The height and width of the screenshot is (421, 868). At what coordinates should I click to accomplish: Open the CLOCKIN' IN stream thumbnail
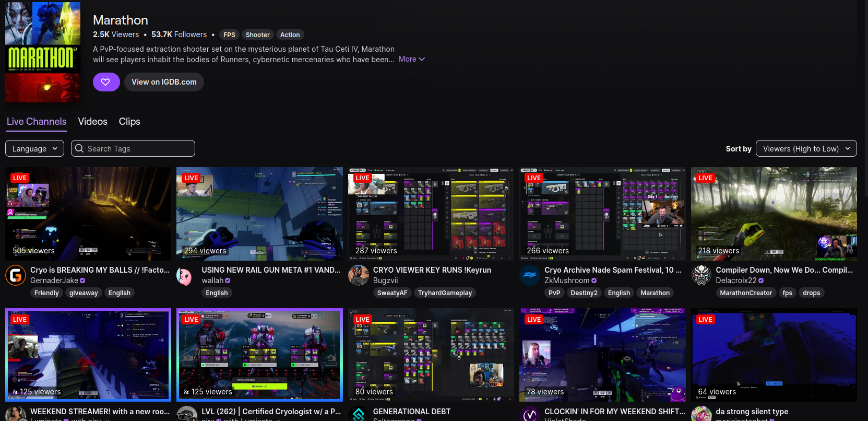pyautogui.click(x=602, y=355)
